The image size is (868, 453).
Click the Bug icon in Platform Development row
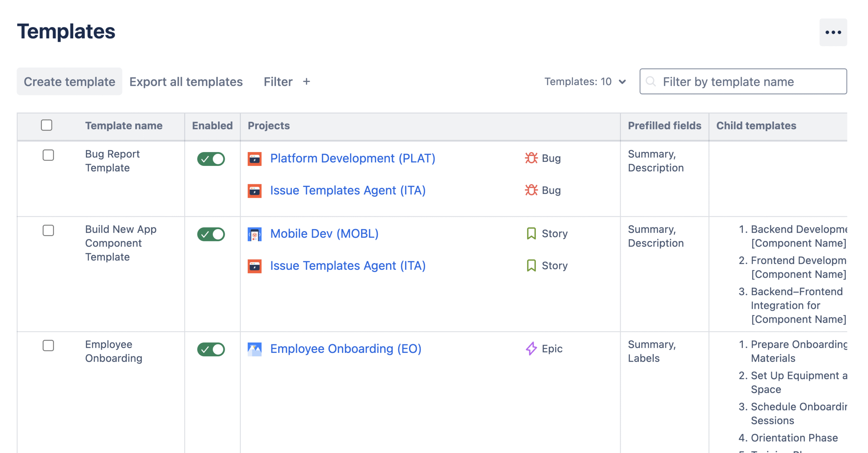tap(531, 158)
